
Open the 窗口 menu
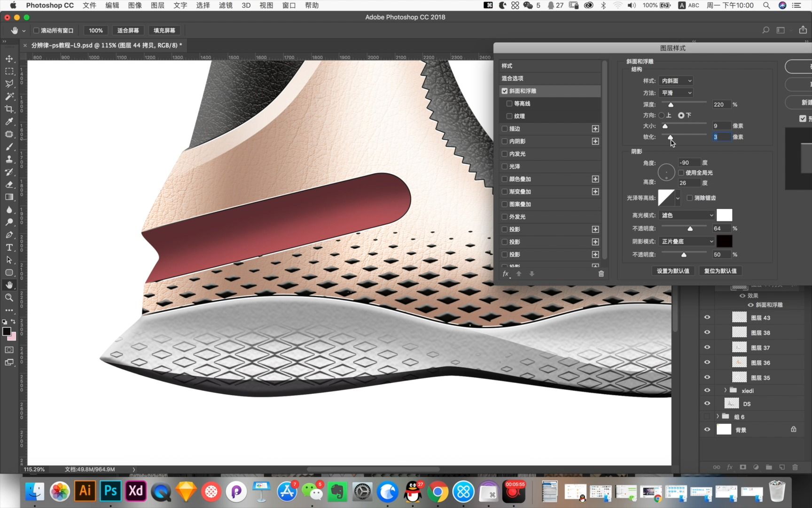click(289, 5)
